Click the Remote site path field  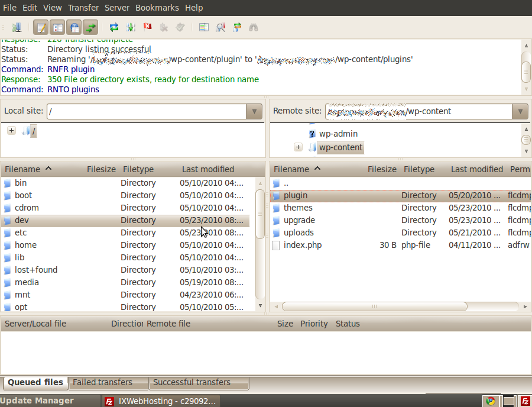pos(419,111)
